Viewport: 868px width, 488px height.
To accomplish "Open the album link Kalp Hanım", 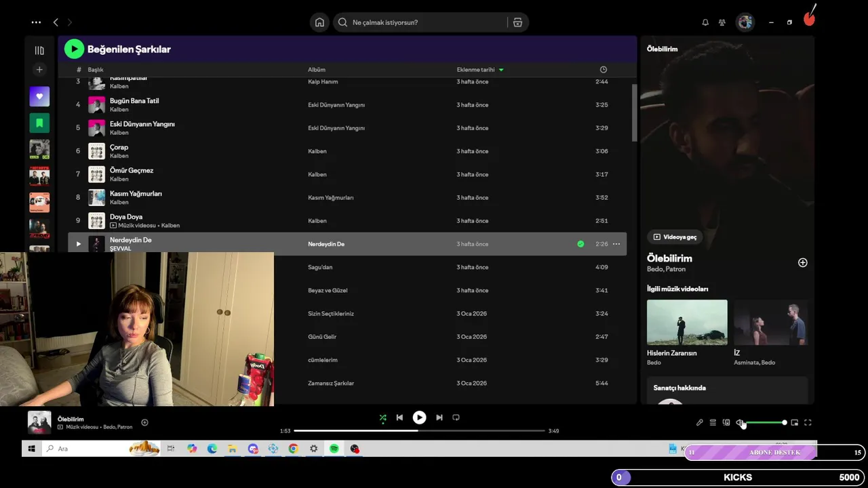I will 323,81.
